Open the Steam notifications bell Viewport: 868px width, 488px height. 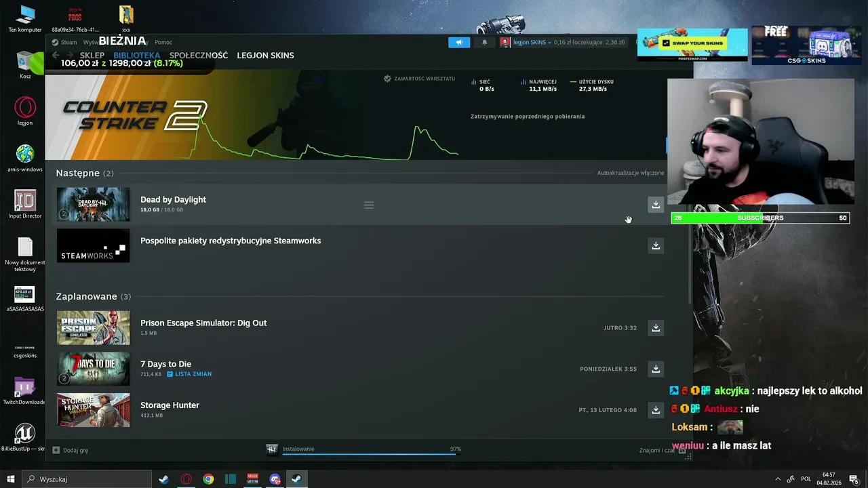pos(484,42)
